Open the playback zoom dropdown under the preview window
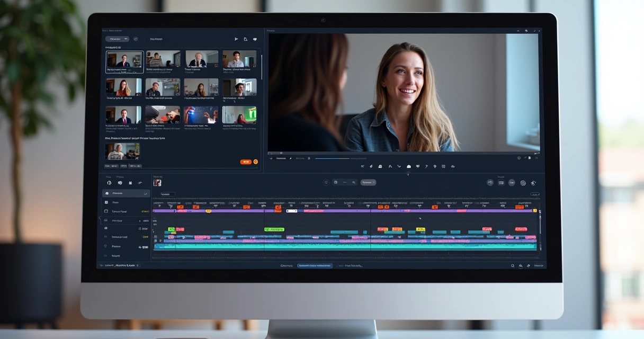Screen dimensions: 644x339 click(281, 158)
